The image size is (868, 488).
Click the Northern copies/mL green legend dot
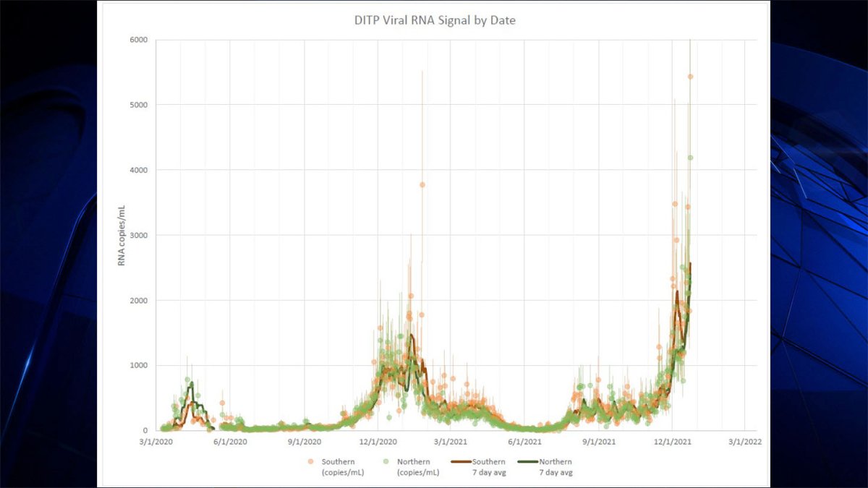(388, 461)
